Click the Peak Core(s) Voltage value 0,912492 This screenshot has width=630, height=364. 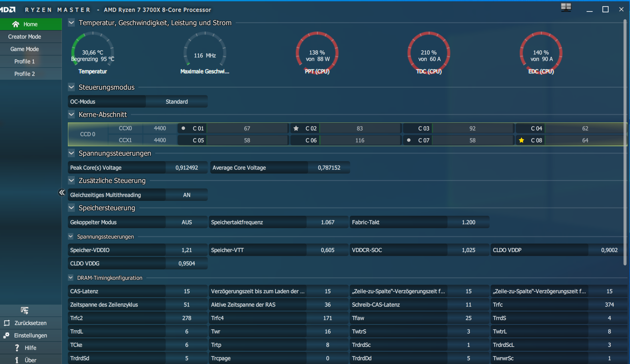point(187,168)
